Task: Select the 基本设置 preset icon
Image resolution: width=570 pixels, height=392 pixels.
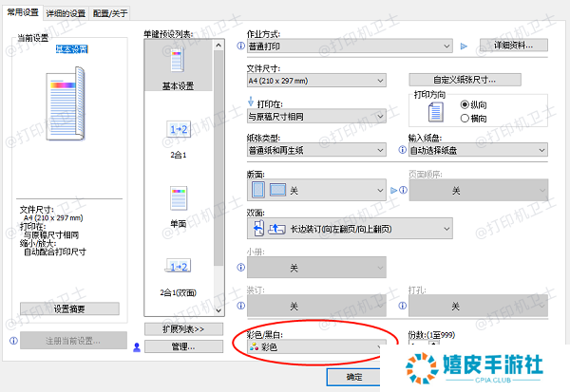Action: pyautogui.click(x=178, y=61)
